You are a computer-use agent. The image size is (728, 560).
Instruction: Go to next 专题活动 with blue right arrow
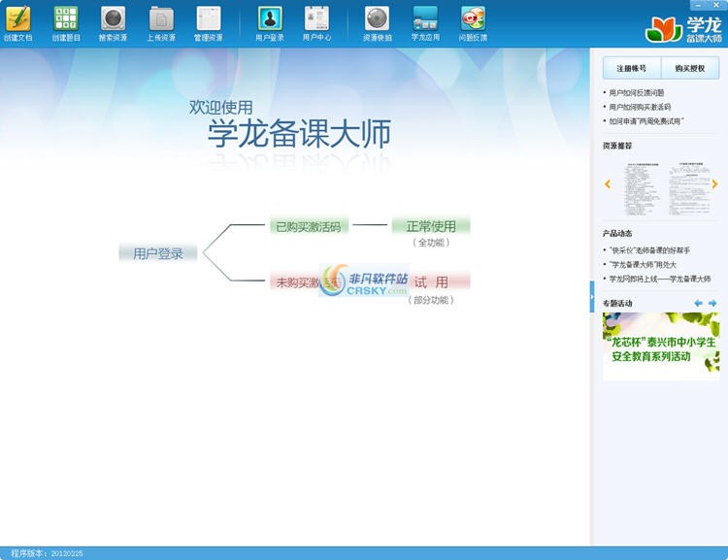click(712, 303)
